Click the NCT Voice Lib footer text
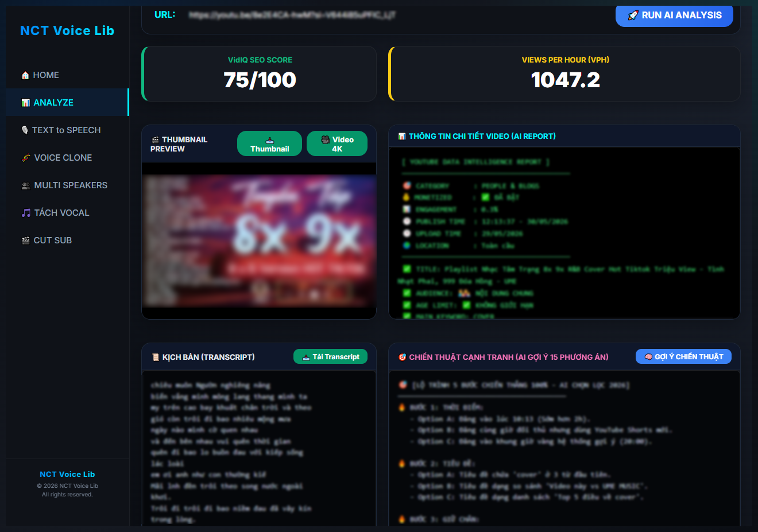The width and height of the screenshot is (758, 532). [67, 475]
